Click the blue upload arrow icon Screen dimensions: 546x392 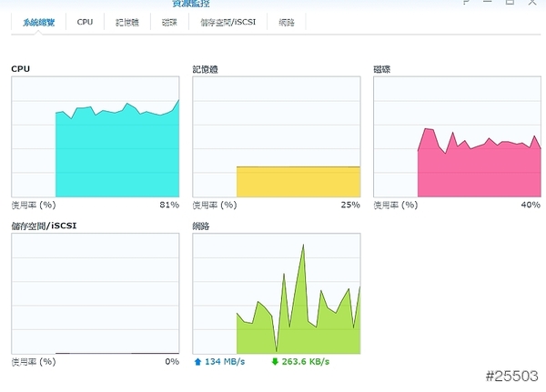[197, 362]
